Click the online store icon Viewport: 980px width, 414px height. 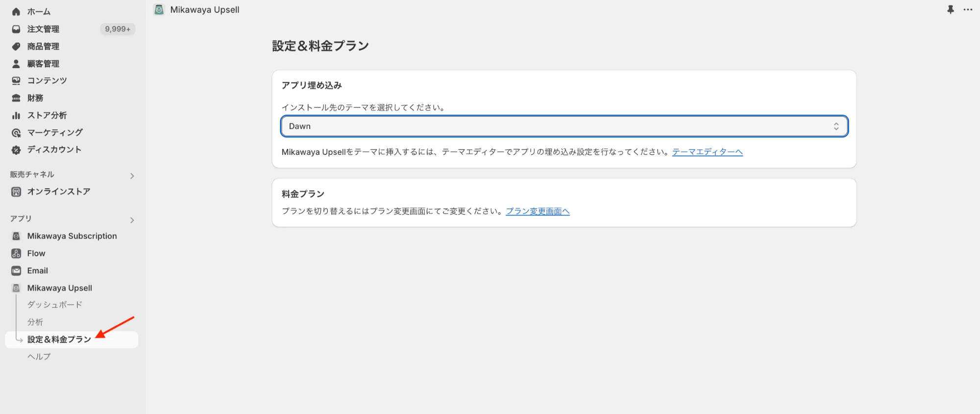16,192
